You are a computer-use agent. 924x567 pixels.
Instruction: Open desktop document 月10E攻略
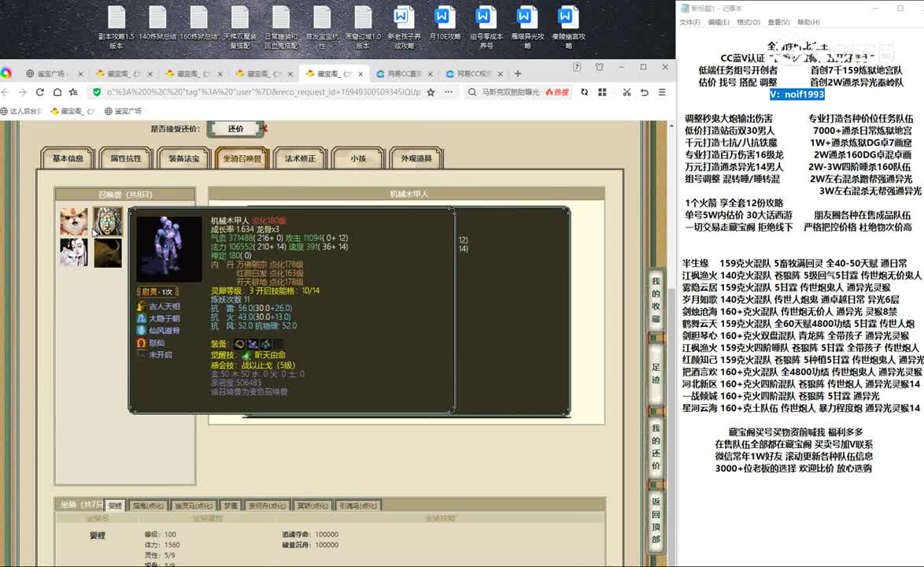[445, 24]
